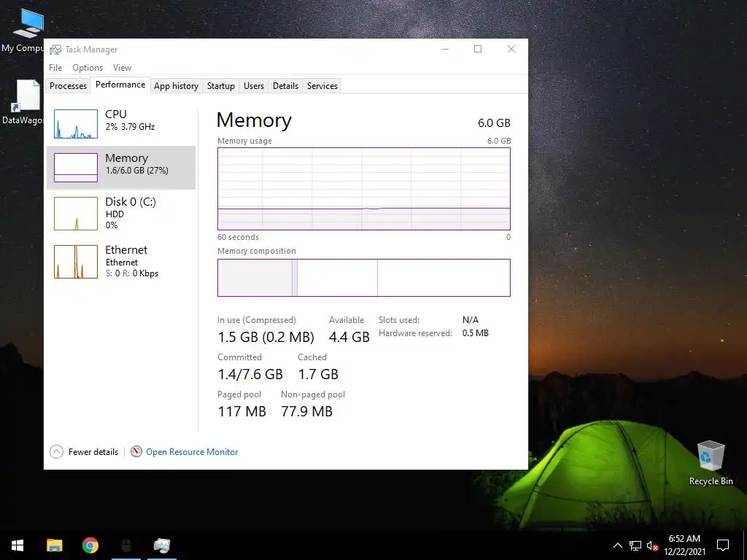Viewport: 747px width, 560px height.
Task: Minimize the Task Manager window
Action: (x=445, y=49)
